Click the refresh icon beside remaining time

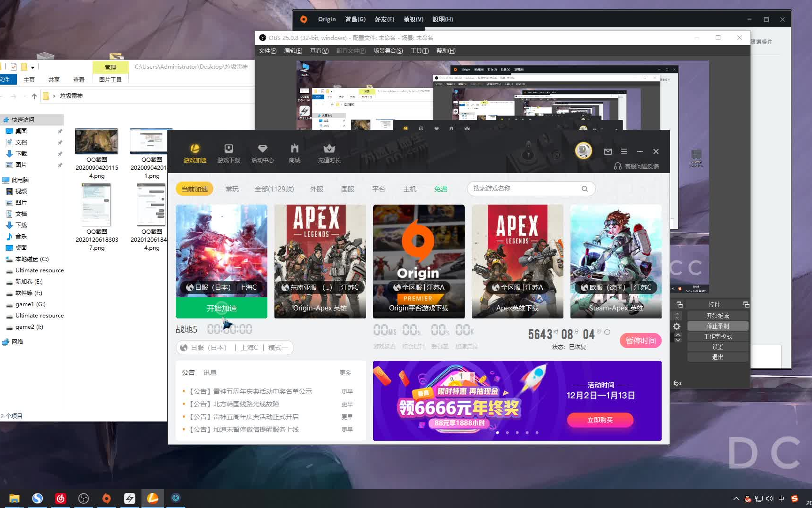(607, 332)
